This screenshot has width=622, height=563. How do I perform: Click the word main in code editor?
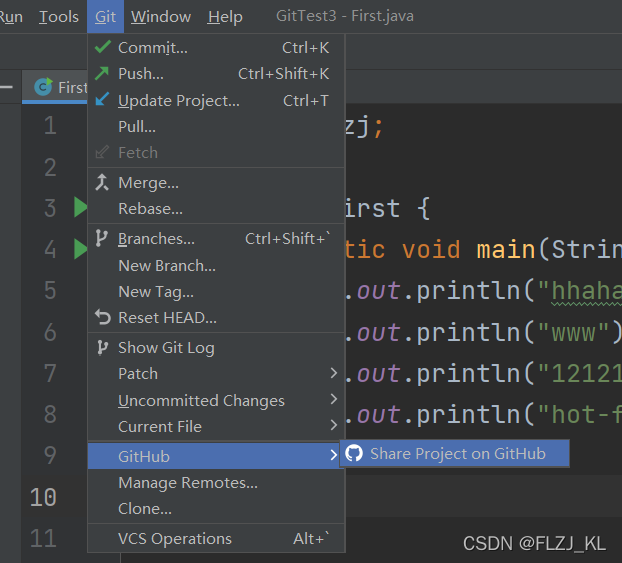click(506, 250)
